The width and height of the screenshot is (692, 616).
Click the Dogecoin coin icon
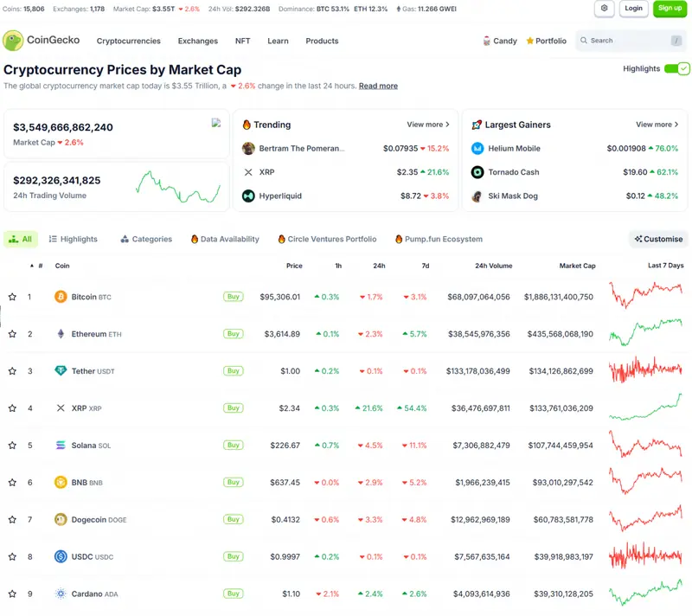click(x=61, y=519)
